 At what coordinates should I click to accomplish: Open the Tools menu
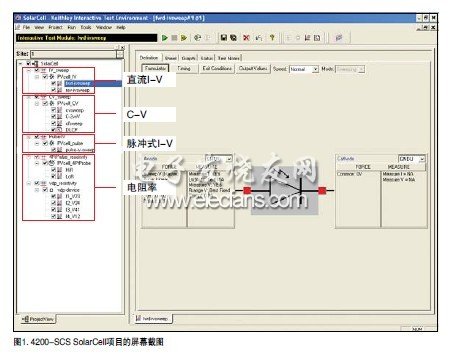click(86, 27)
